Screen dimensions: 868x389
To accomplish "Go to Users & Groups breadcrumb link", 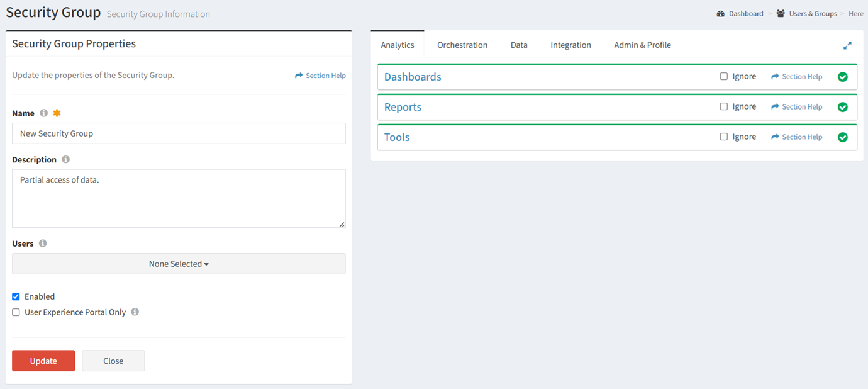I will point(813,14).
